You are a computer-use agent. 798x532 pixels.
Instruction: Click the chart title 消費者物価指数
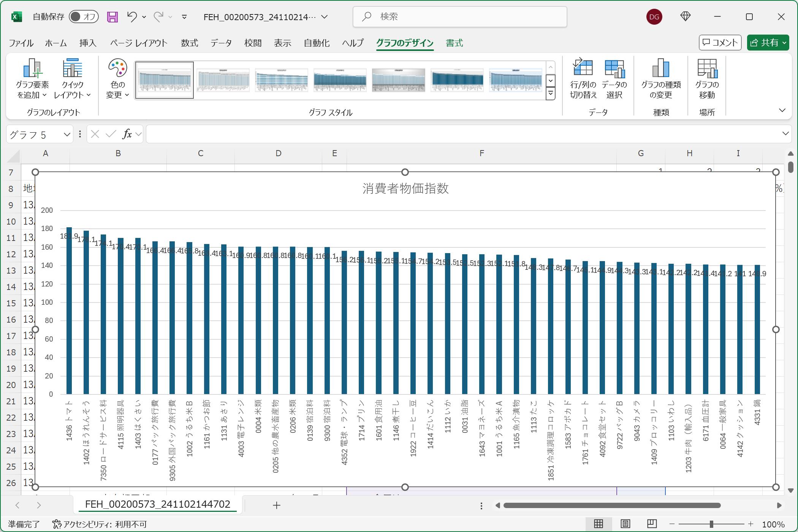tap(405, 188)
